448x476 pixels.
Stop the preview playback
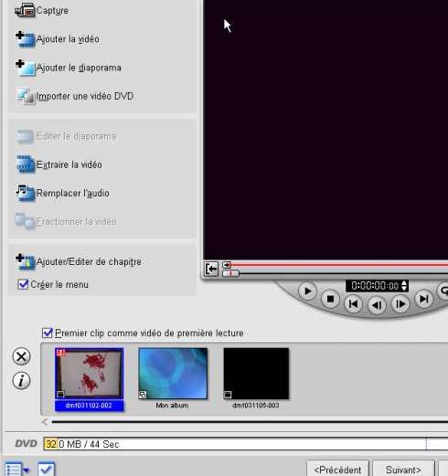point(330,299)
